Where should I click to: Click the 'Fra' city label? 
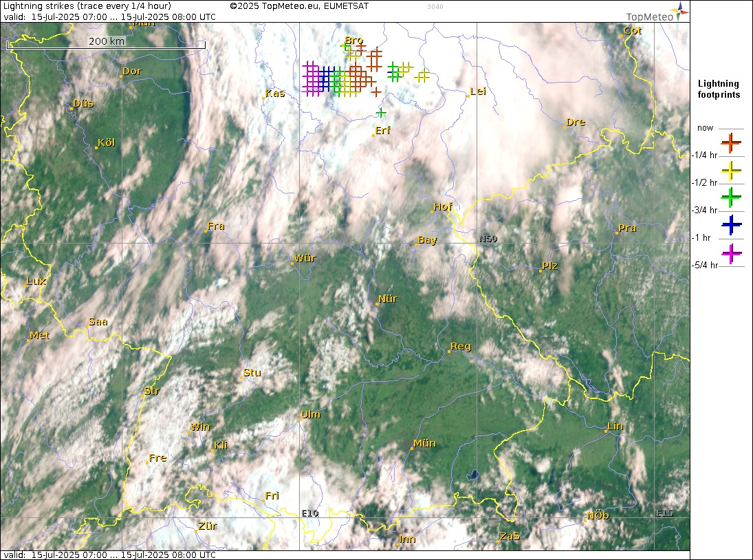pyautogui.click(x=216, y=226)
